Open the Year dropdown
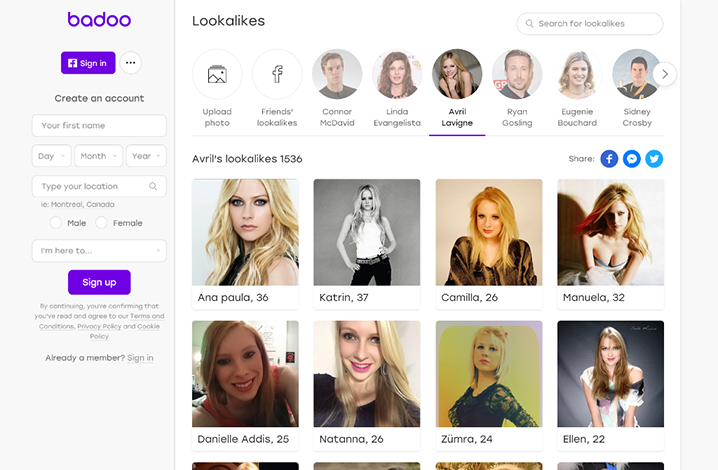718x470 pixels. [x=146, y=156]
